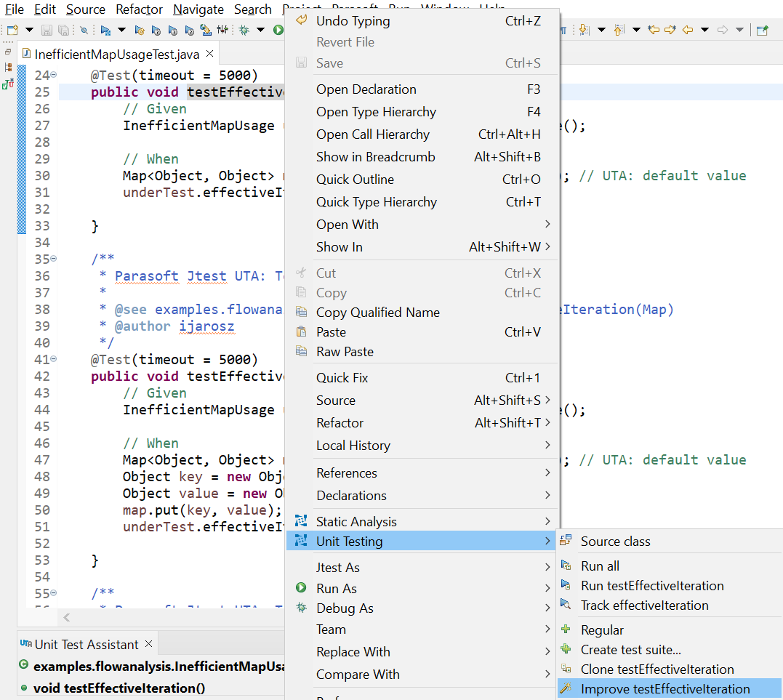Go to Last Edit Location arrow icon
The width and height of the screenshot is (783, 700).
tap(654, 30)
